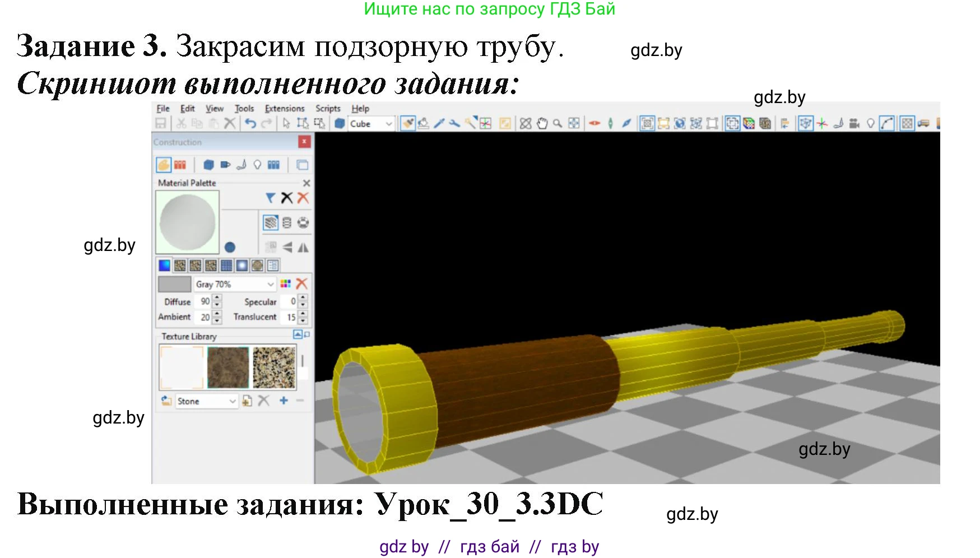Toggle the checkerboard floor grid button
Viewport: 980px width, 558px height.
point(907,123)
